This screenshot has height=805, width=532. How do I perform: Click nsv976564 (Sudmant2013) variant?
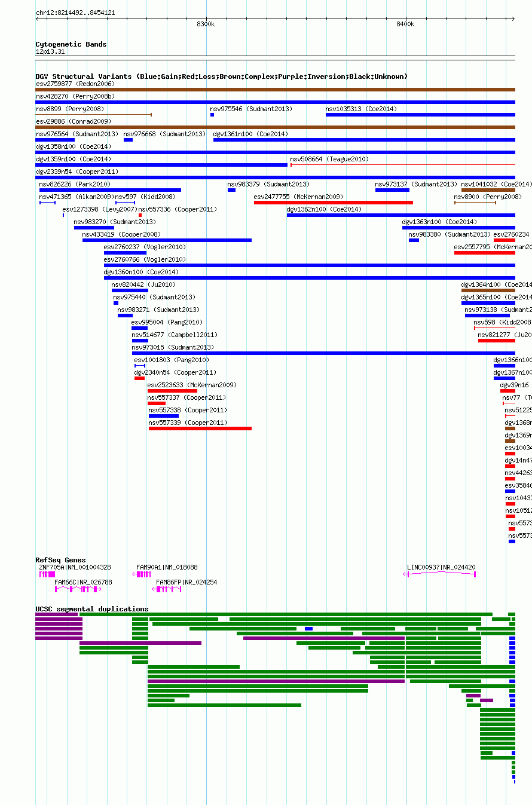(55, 140)
